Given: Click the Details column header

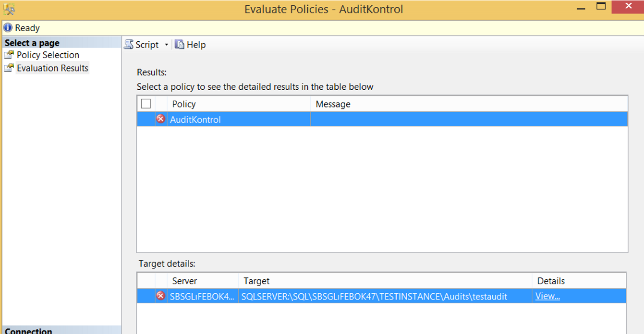Looking at the screenshot, I should coord(579,281).
